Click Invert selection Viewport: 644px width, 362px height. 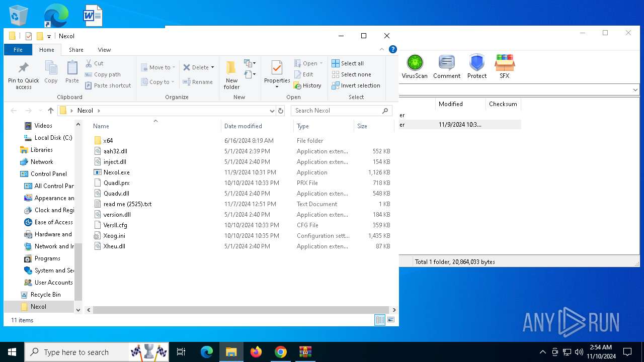tap(356, 85)
